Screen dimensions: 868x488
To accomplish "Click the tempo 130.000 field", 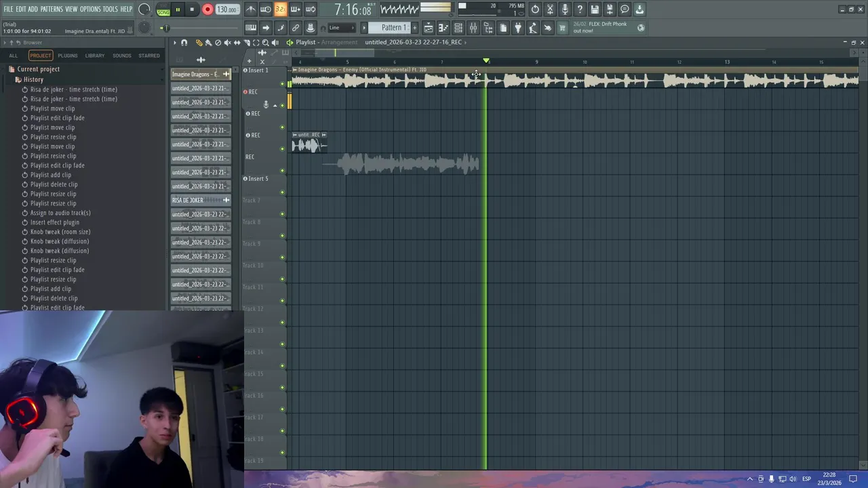I will 226,9.
